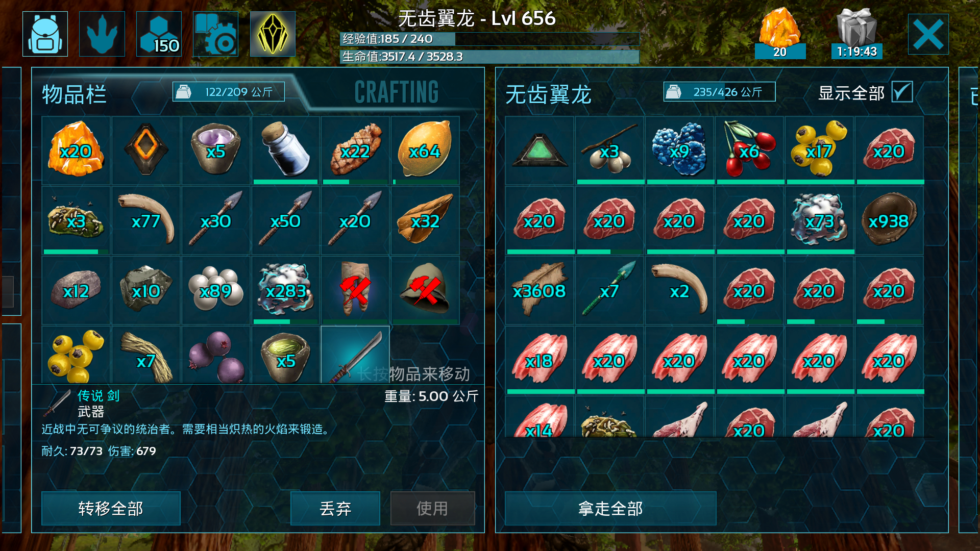
Task: Select the selected sword item slot
Action: coord(355,355)
